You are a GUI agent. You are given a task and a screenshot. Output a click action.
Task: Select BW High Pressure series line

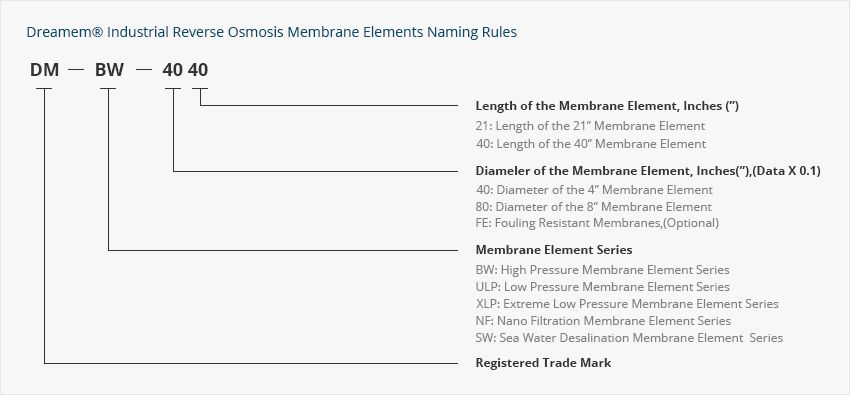click(x=602, y=270)
